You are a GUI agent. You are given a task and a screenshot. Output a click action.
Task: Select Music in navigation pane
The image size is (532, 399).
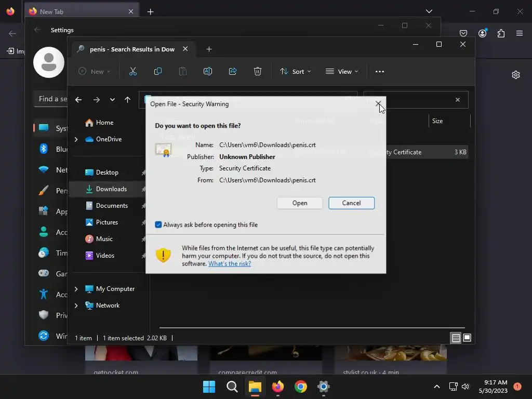coord(104,239)
